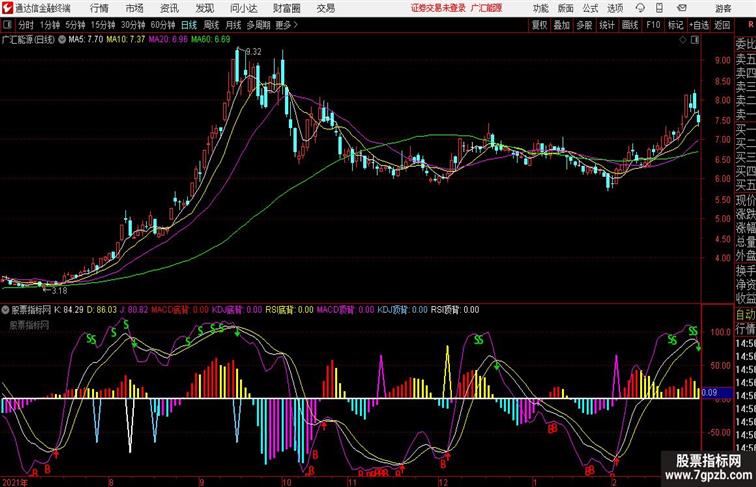Open the 画线 drawing tools
756x487 pixels.
tap(630, 25)
